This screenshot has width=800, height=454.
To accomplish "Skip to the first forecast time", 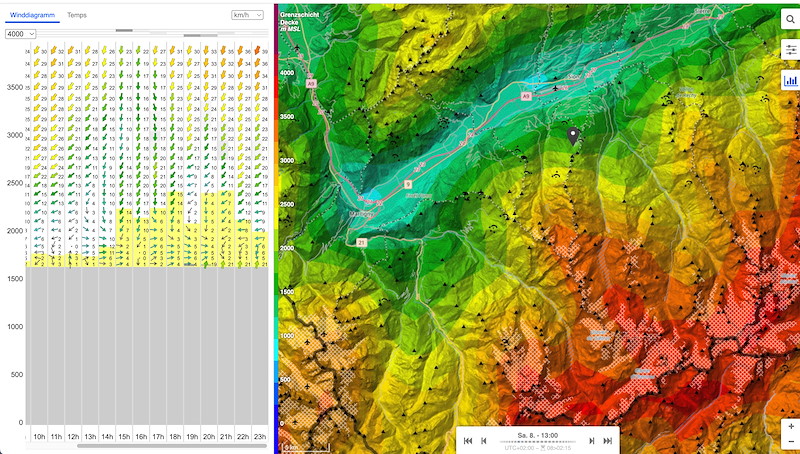I will (467, 440).
